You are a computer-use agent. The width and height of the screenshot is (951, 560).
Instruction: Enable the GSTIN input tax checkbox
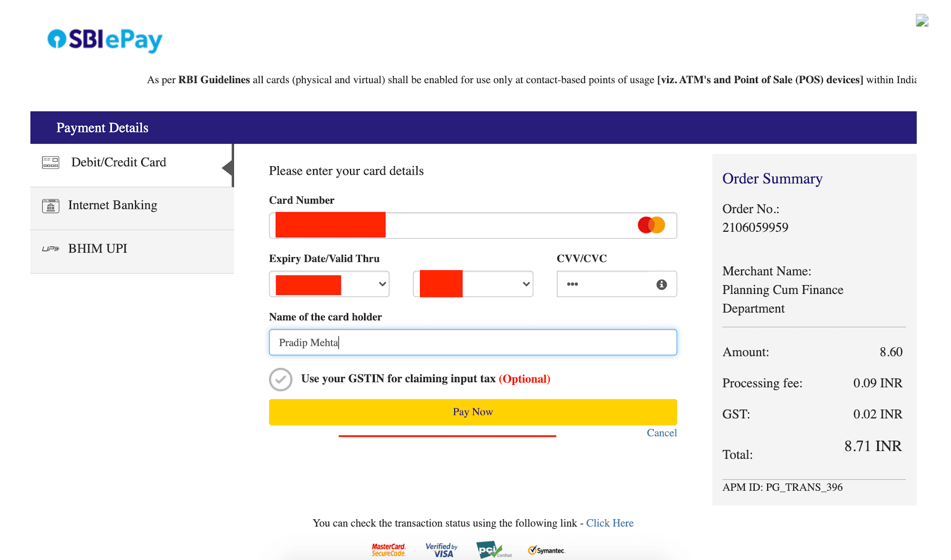[x=280, y=379]
